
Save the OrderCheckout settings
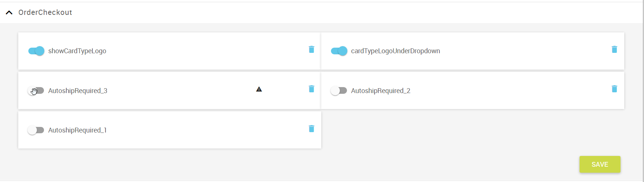[600, 165]
